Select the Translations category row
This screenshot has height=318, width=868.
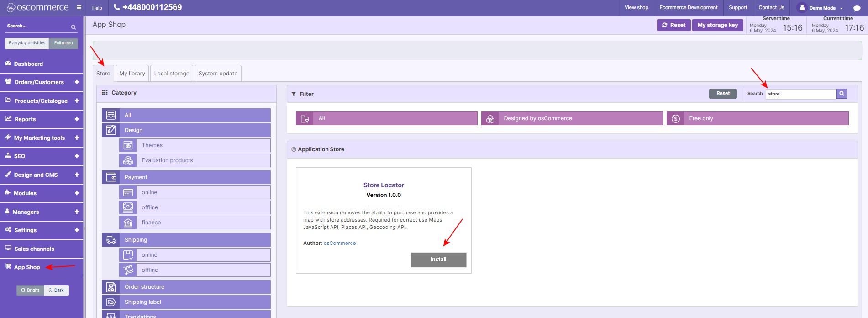click(x=186, y=314)
